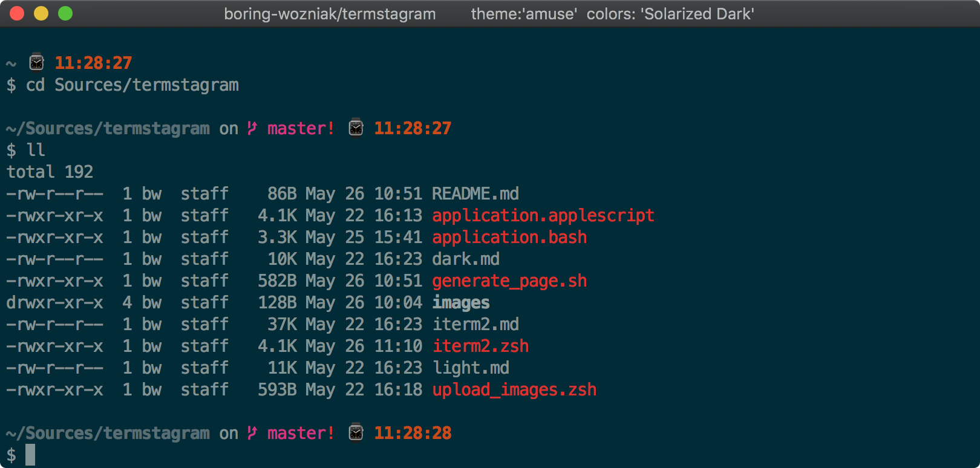
Task: Click the block cursor at the empty prompt
Action: pos(30,455)
